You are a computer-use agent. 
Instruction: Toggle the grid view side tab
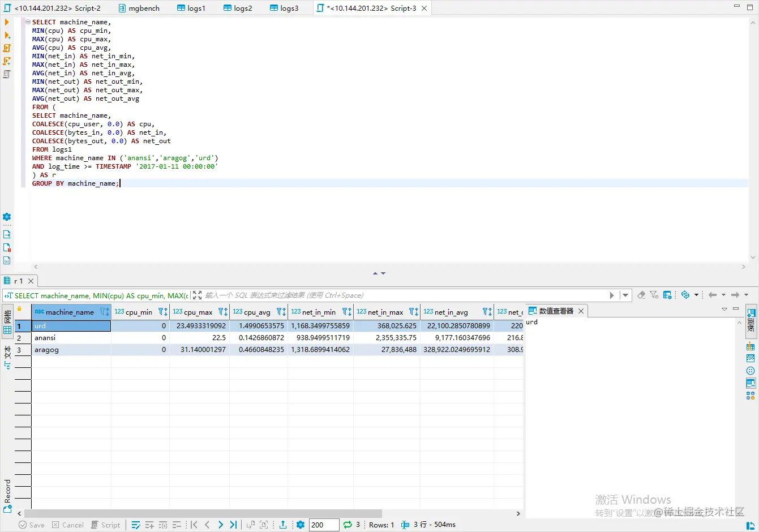pos(7,321)
